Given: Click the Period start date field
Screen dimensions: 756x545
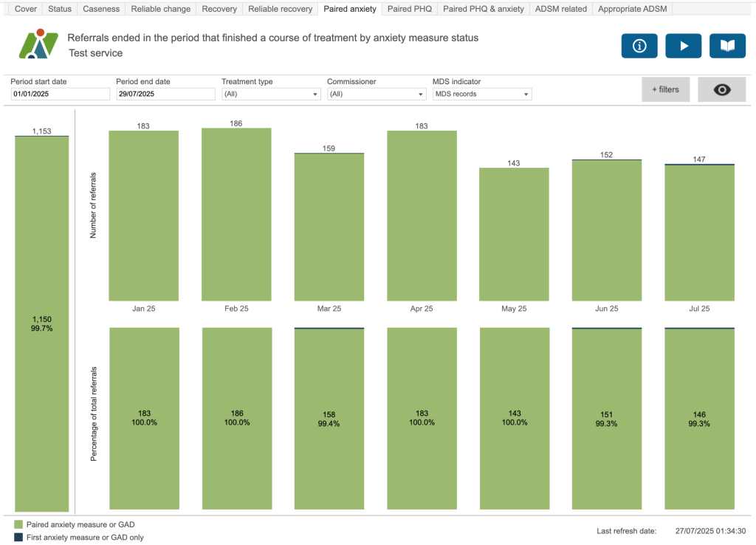Looking at the screenshot, I should [60, 95].
